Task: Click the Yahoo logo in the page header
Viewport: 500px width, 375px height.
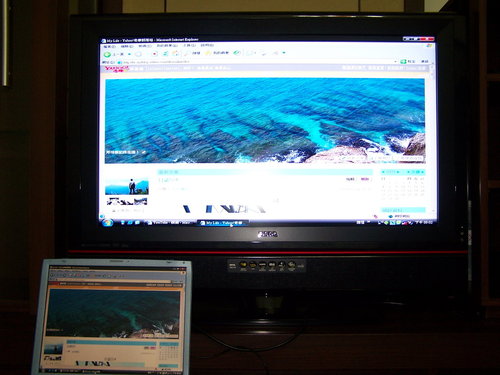Action: pyautogui.click(x=116, y=69)
